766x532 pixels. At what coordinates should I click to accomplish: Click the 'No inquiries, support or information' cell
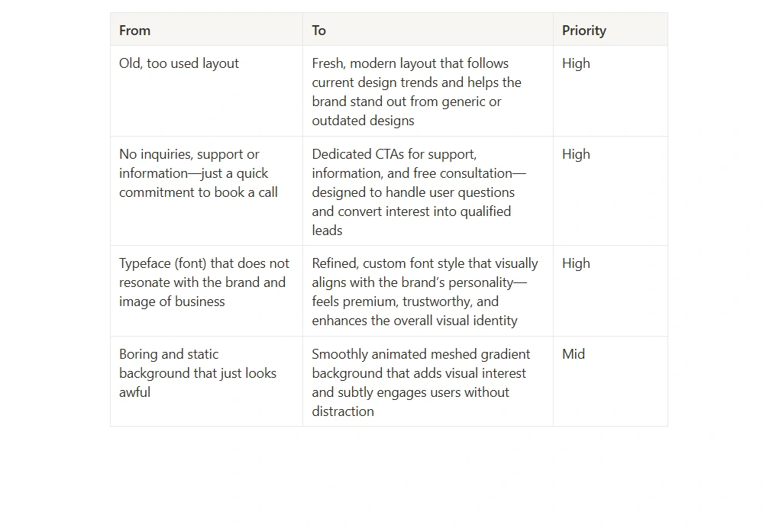pyautogui.click(x=207, y=192)
